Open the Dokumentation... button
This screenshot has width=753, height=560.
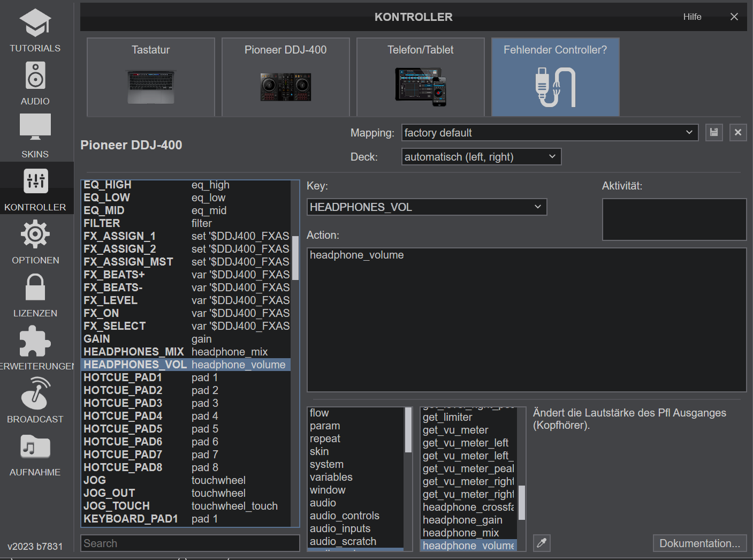click(699, 543)
